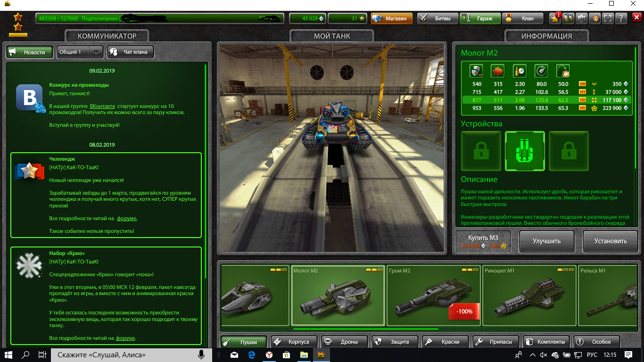Click the tank 3D preview area

[x=331, y=148]
